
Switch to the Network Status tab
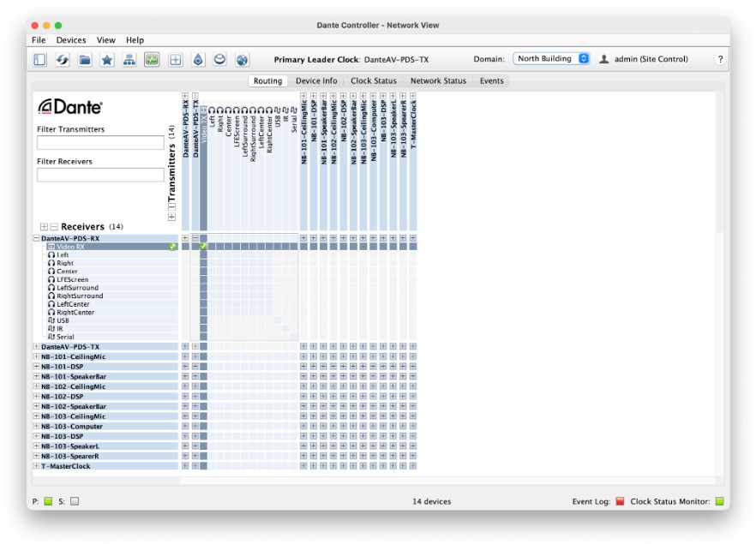tap(438, 81)
